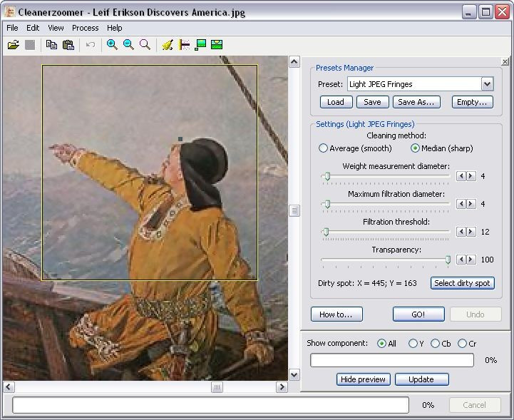514x420 pixels.
Task: Show All components radio option
Action: (x=387, y=343)
